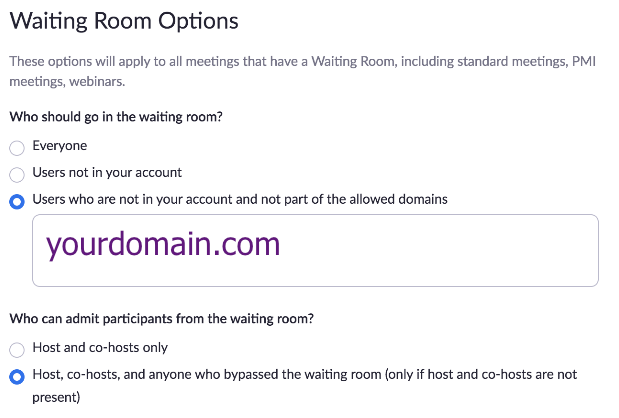Select radio for users not in allowed domains
The image size is (619, 418).
pyautogui.click(x=16, y=201)
